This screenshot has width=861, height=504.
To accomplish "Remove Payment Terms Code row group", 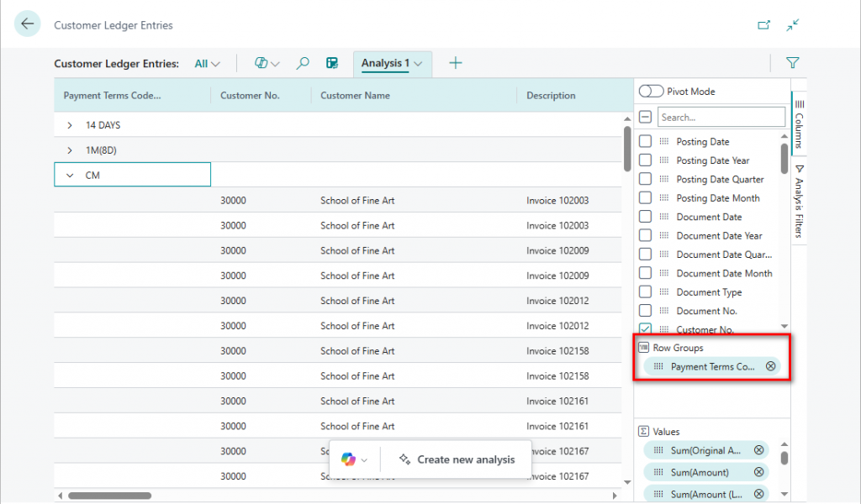I will tap(770, 366).
